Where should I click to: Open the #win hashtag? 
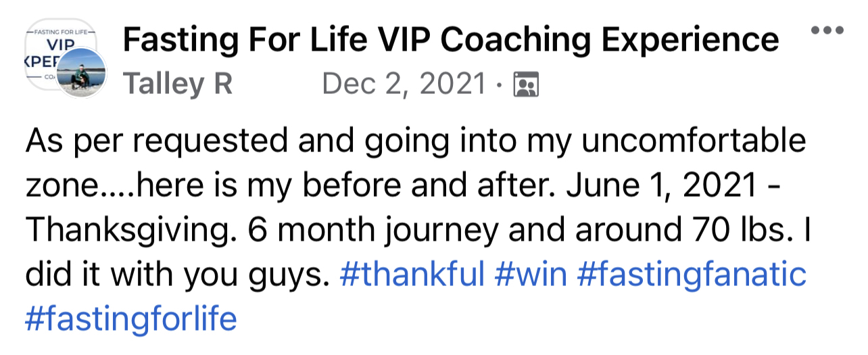coord(531,275)
